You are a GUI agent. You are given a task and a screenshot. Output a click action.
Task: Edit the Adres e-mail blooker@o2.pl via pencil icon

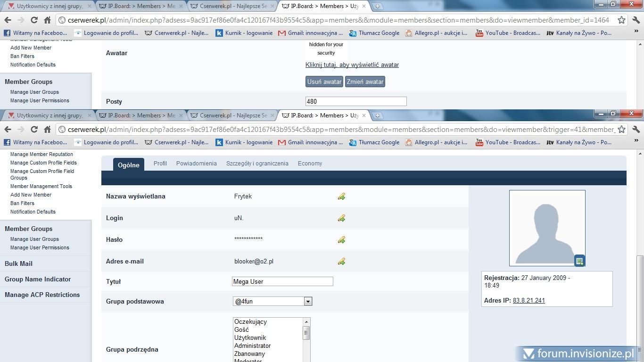click(341, 262)
